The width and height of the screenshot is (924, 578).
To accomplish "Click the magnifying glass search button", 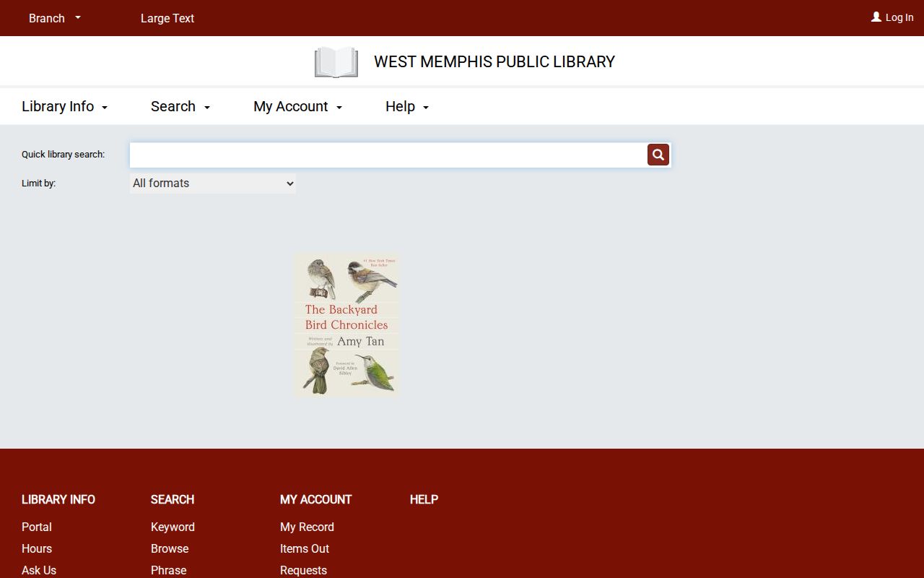I will pos(658,155).
